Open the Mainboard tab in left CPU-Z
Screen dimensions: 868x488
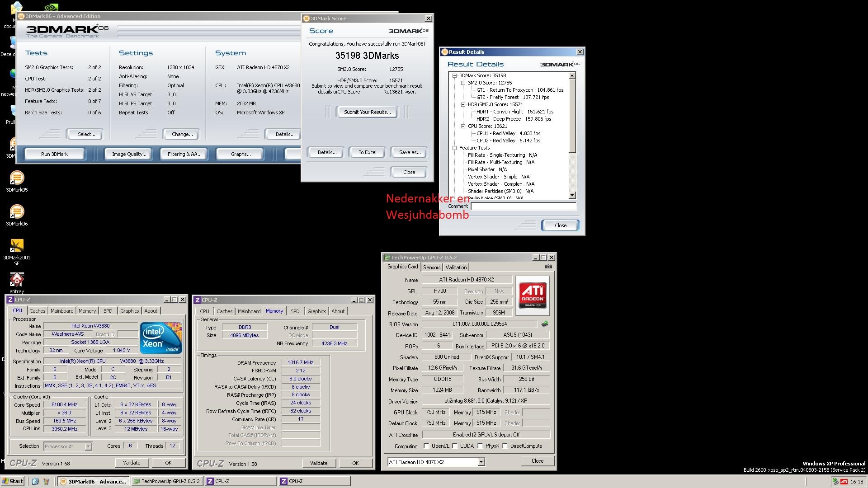(x=62, y=311)
